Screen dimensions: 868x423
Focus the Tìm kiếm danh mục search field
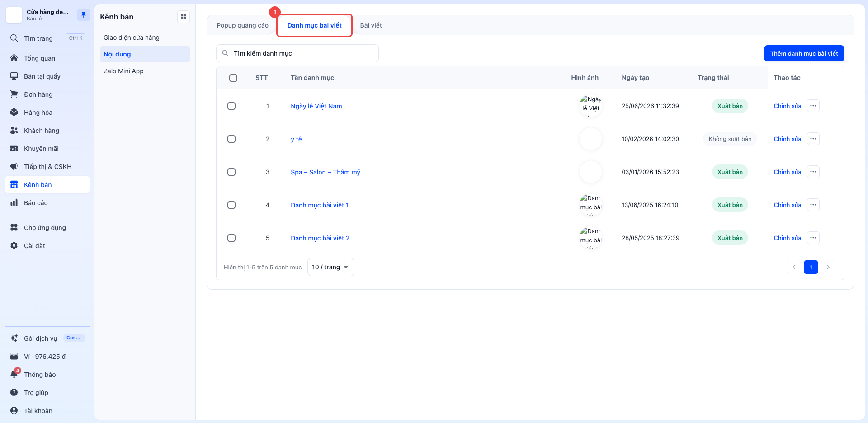pyautogui.click(x=297, y=53)
